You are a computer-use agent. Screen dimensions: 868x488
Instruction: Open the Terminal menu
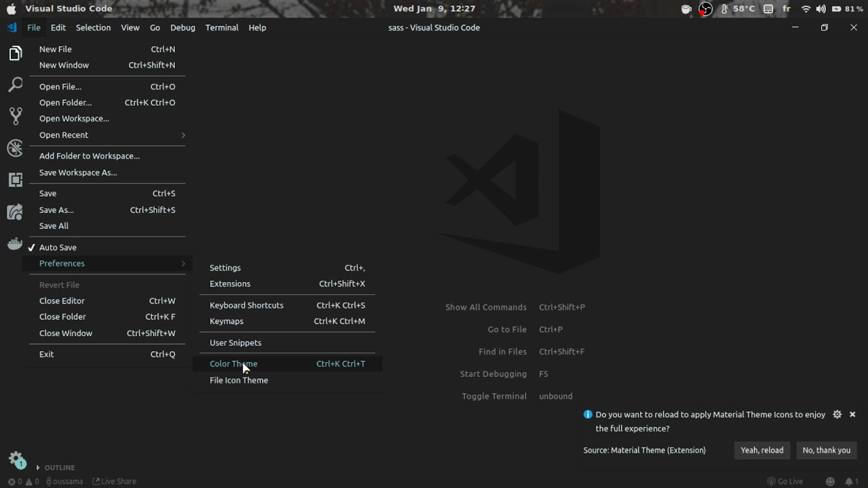click(221, 27)
